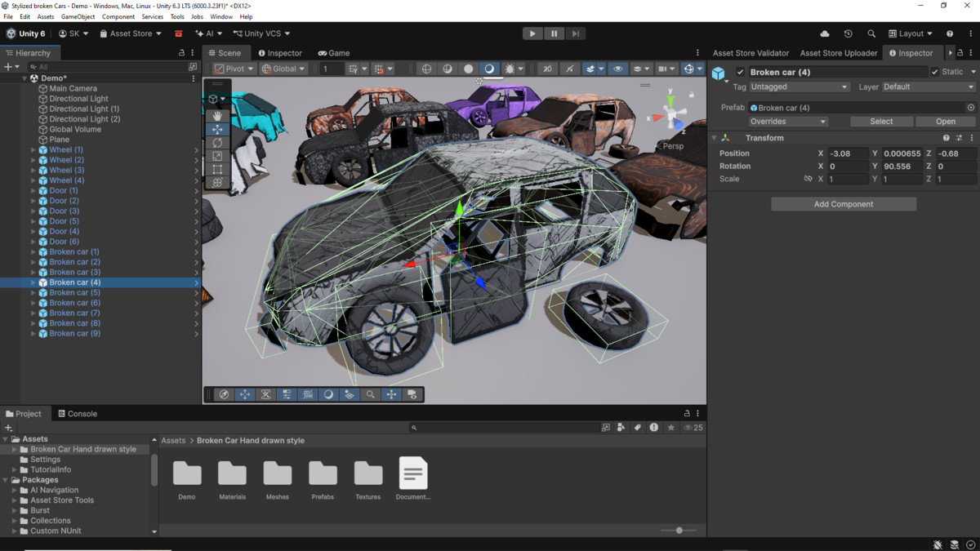Toggle 2D view mode in scene

click(547, 69)
